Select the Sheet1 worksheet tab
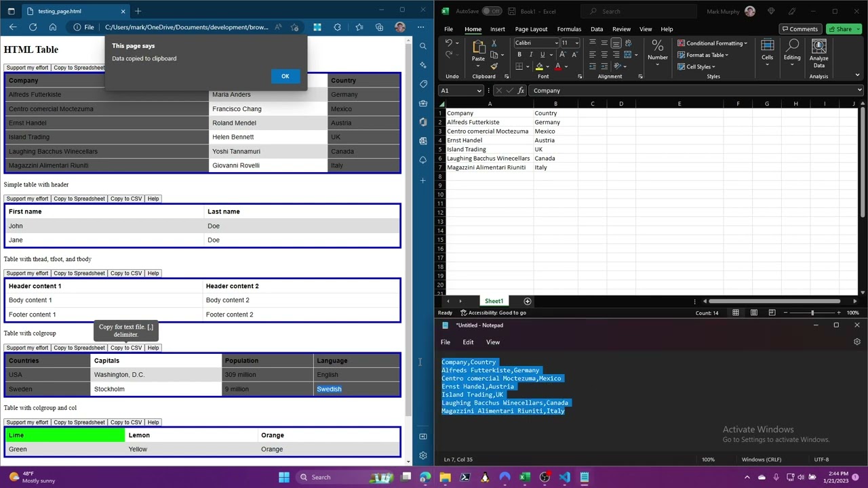 494,301
